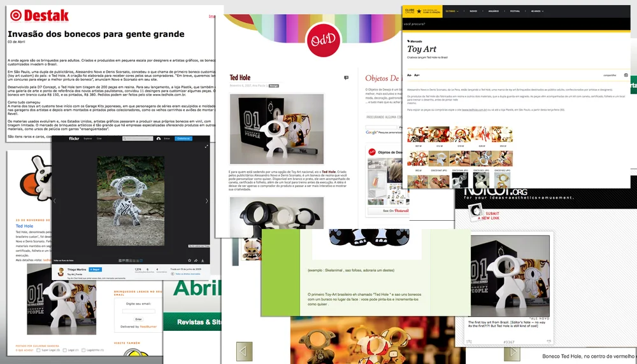Viewport: 637px width, 364px height.
Task: Go to previous photo in Flickr viewer
Action: [54, 200]
